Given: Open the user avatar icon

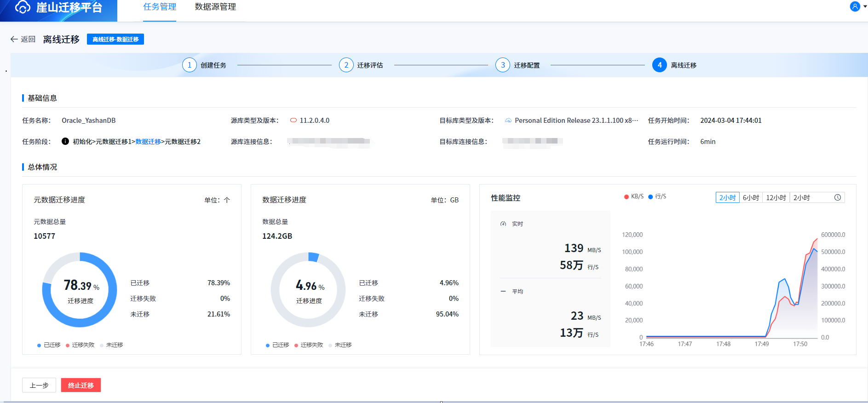Looking at the screenshot, I should click(855, 6).
